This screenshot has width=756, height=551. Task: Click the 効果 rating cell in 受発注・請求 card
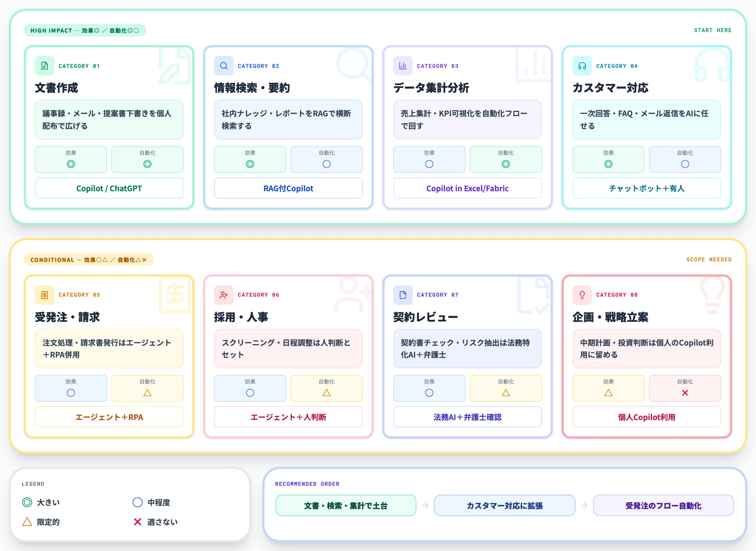point(71,388)
